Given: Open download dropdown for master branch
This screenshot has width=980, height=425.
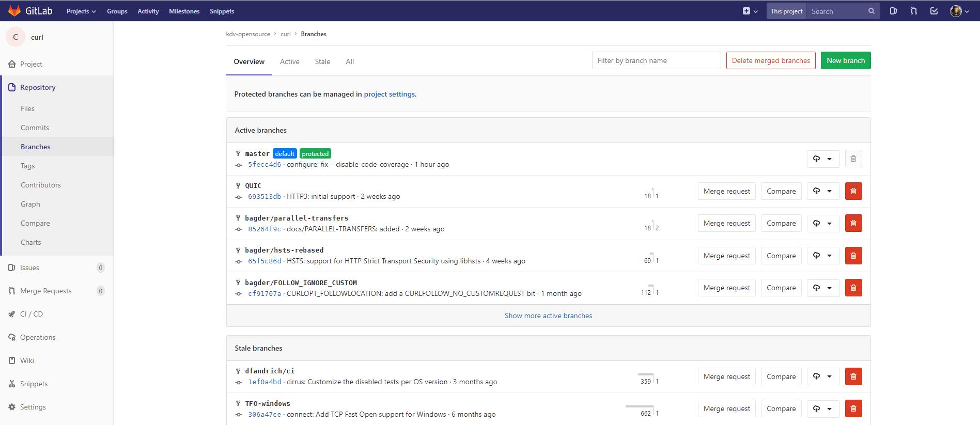Looking at the screenshot, I should [823, 159].
